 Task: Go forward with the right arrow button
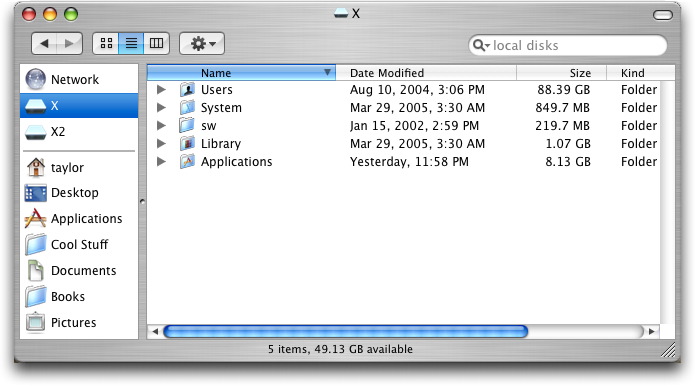[x=69, y=43]
